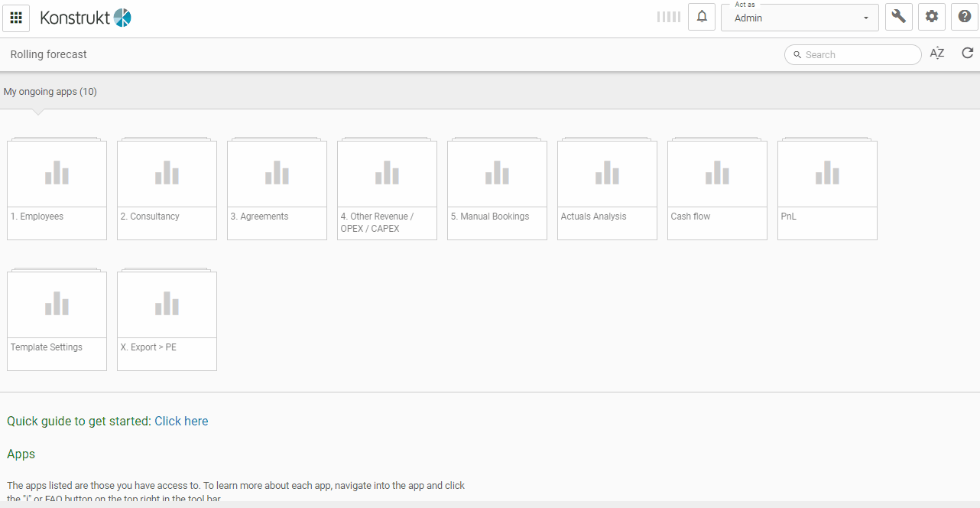Expand the Act as Admin dropdown
The width and height of the screenshot is (980, 508).
[800, 18]
